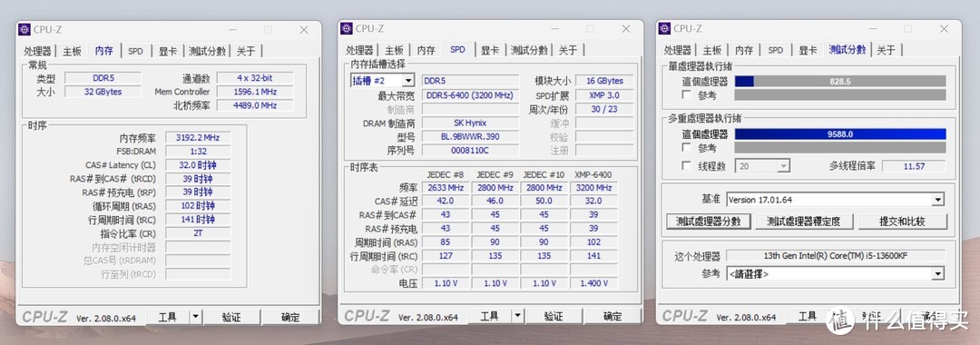Click JEDEC #8 frequency cell 2633 MHz
The height and width of the screenshot is (345, 980).
446,188
